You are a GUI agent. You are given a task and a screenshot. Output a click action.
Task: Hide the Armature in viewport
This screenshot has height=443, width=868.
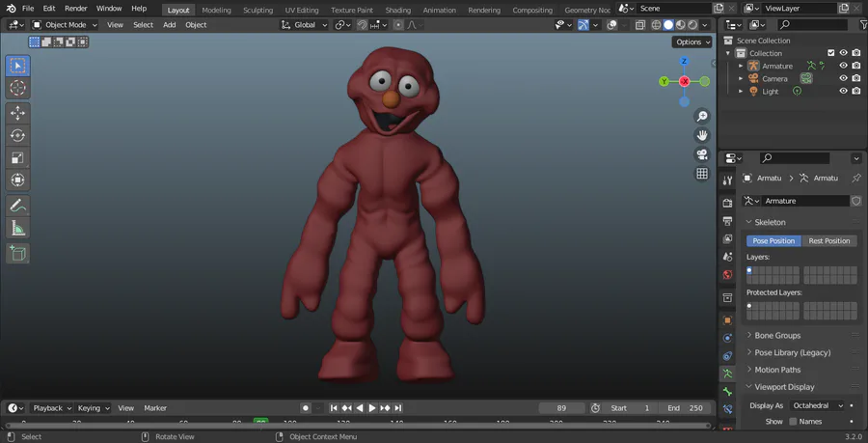coord(843,66)
